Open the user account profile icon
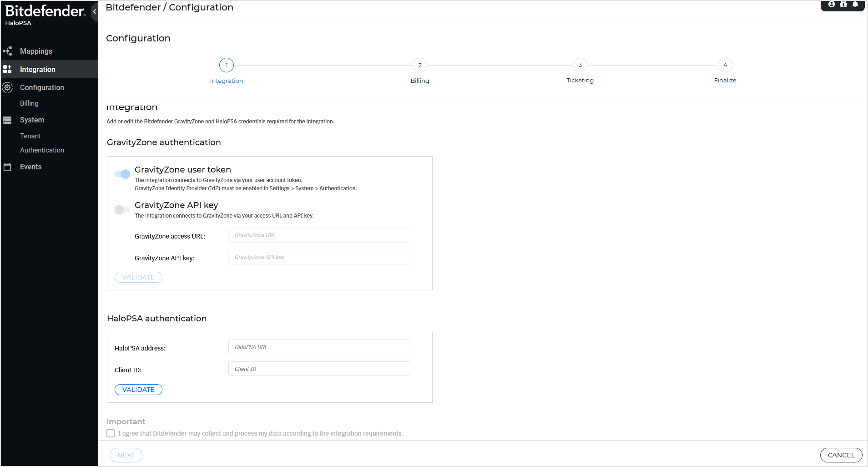868x467 pixels. click(831, 4)
